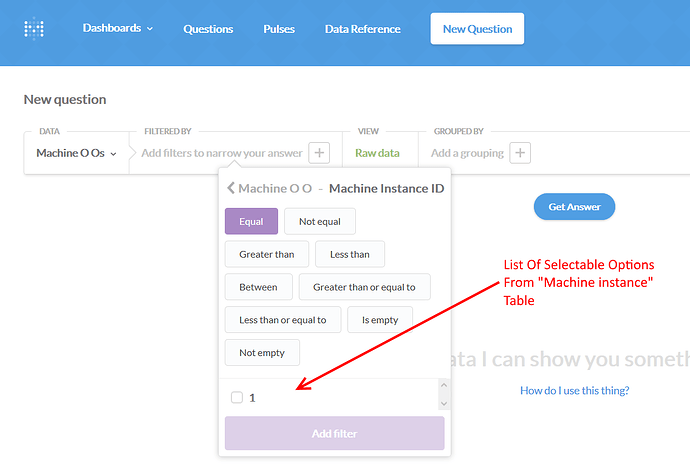Image resolution: width=690 pixels, height=476 pixels.
Task: Select the Not equal operator
Action: point(320,221)
